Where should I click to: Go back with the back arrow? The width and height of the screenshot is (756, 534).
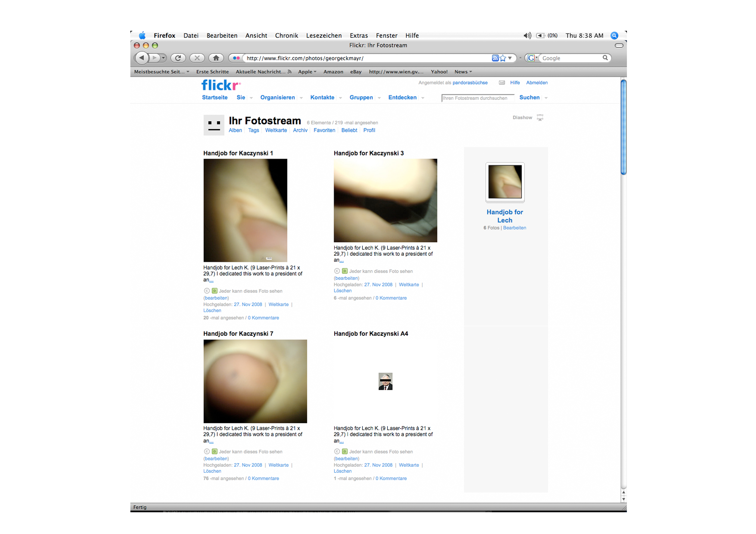(142, 58)
